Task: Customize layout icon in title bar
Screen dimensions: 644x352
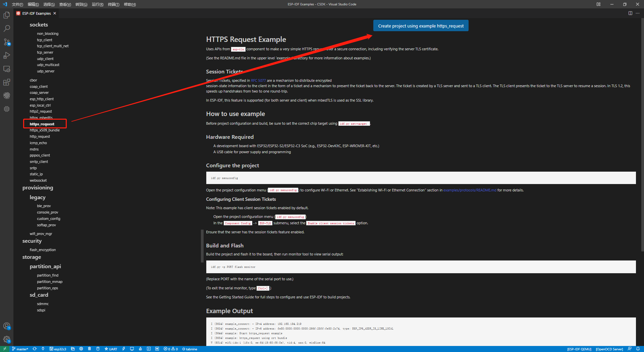Action: (x=598, y=4)
